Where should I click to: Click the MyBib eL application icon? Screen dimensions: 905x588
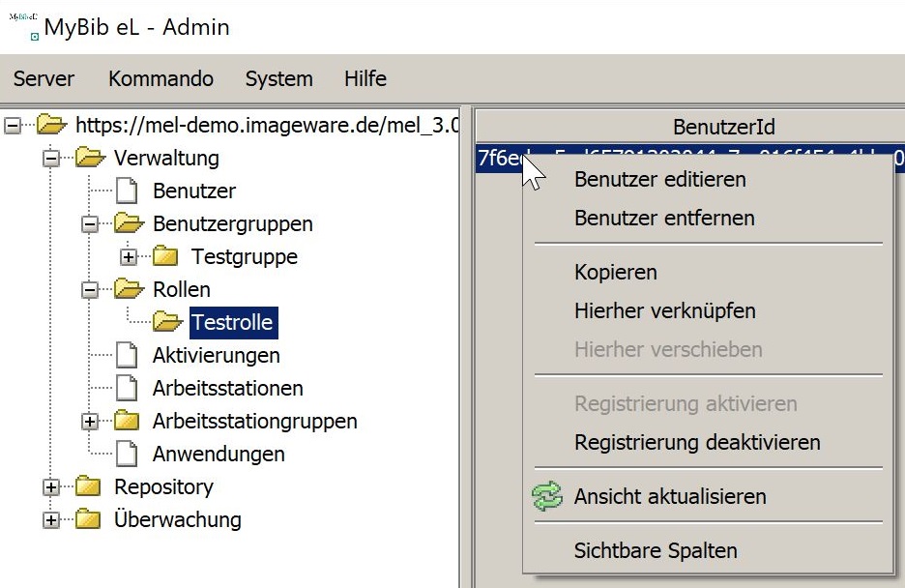coord(23,26)
